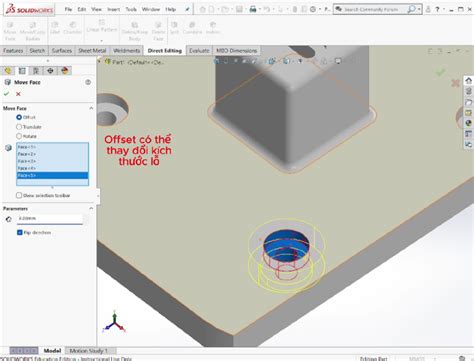Select the Rotate radio option
Screen dimensions: 474x361
19,136
